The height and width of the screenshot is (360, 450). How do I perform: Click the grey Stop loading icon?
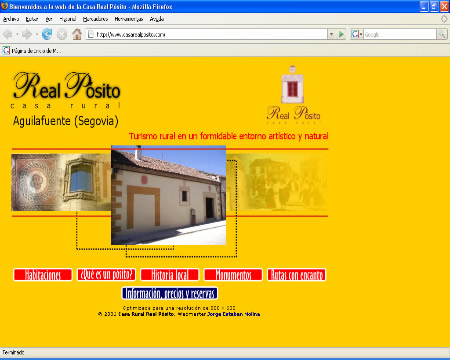[x=62, y=34]
